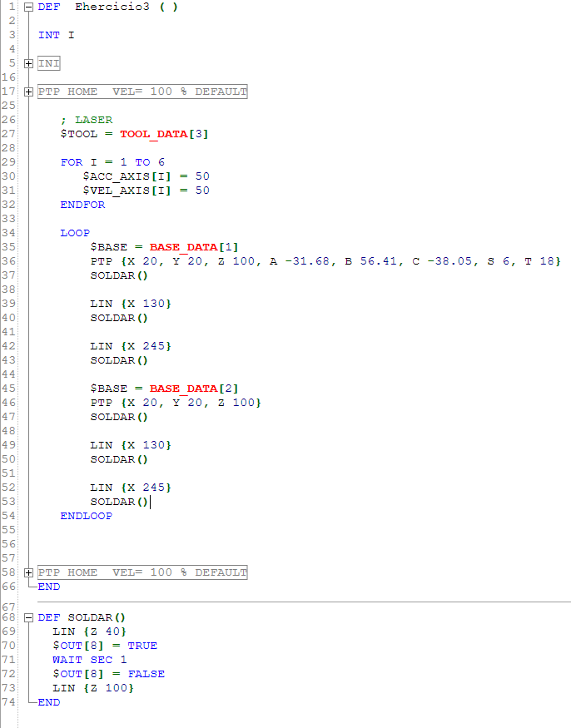Screen dimensions: 571x728
Task: Expand PTP HOME fold on line 17
Action: [x=29, y=92]
